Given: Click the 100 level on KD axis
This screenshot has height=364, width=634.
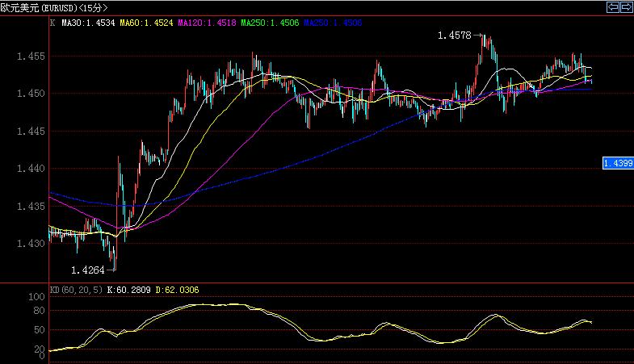Looking at the screenshot, I should [x=37, y=297].
